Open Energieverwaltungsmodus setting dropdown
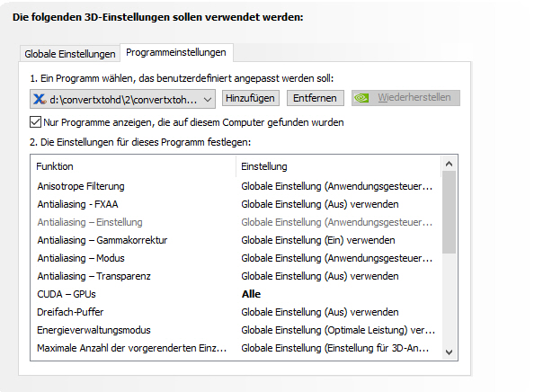 pyautogui.click(x=338, y=330)
